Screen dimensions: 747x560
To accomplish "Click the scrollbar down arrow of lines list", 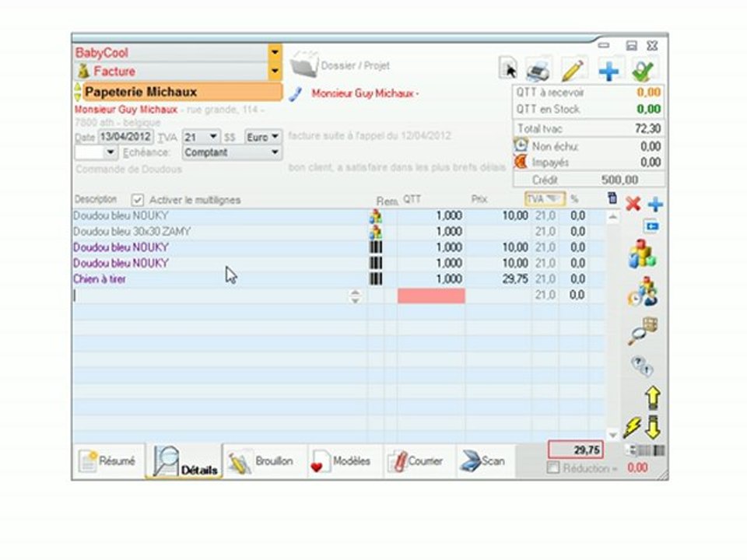I will coord(612,435).
